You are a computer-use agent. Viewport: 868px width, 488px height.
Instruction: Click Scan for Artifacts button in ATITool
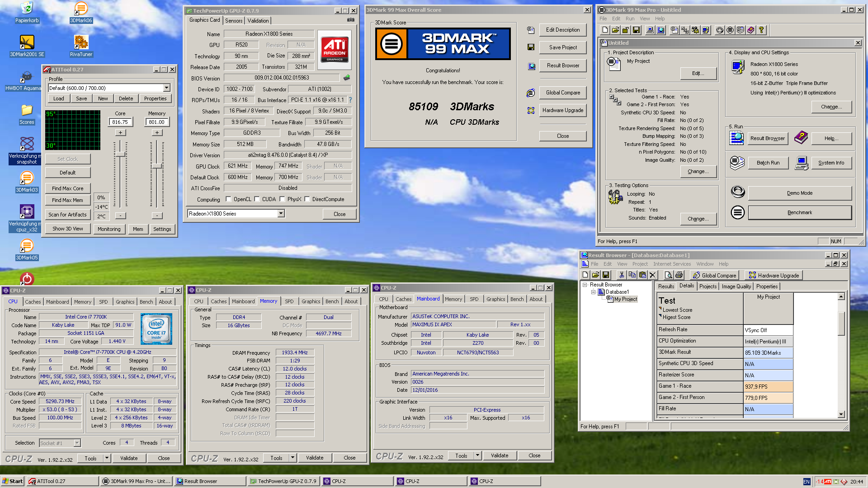pos(68,215)
